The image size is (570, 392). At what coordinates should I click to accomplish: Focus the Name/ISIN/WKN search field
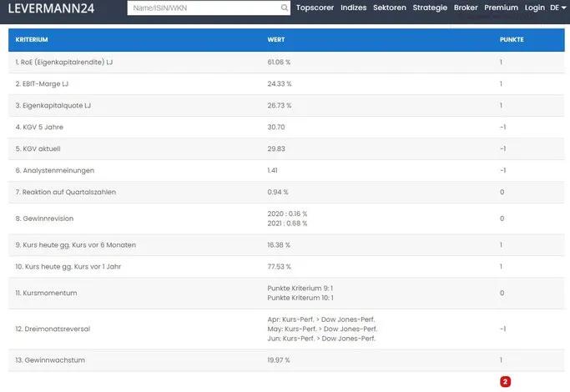point(209,8)
